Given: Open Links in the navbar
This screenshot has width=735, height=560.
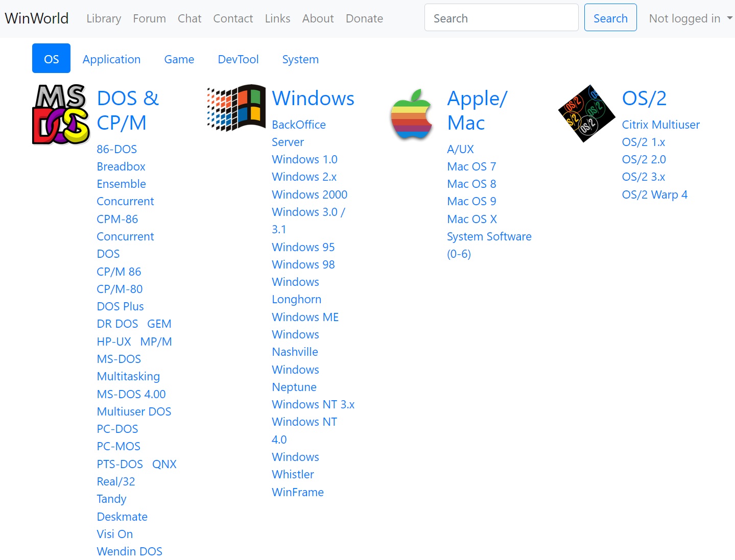Looking at the screenshot, I should click(x=277, y=18).
